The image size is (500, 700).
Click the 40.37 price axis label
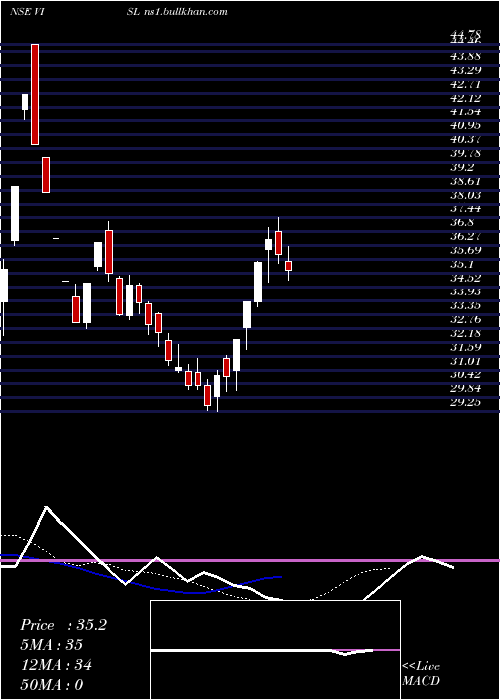(465, 140)
